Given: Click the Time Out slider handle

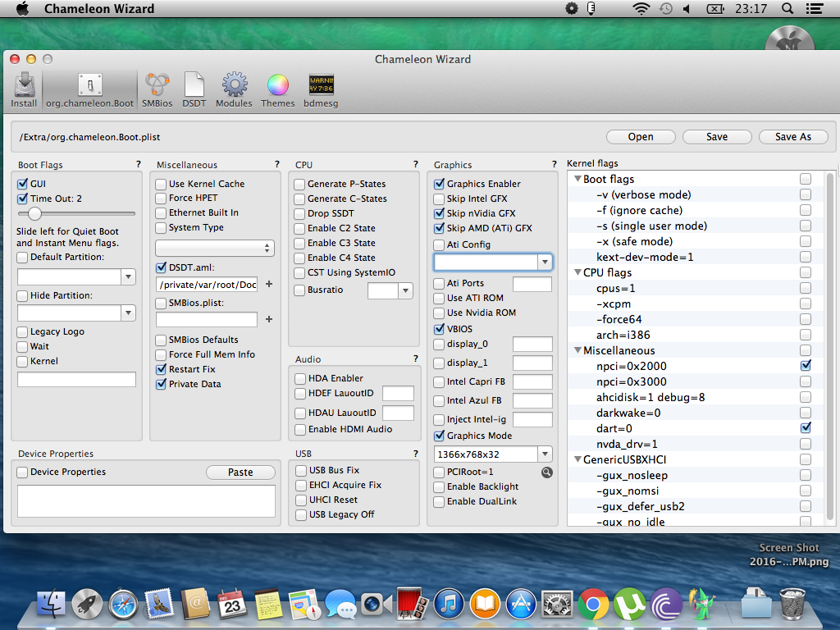Looking at the screenshot, I should pyautogui.click(x=34, y=214).
